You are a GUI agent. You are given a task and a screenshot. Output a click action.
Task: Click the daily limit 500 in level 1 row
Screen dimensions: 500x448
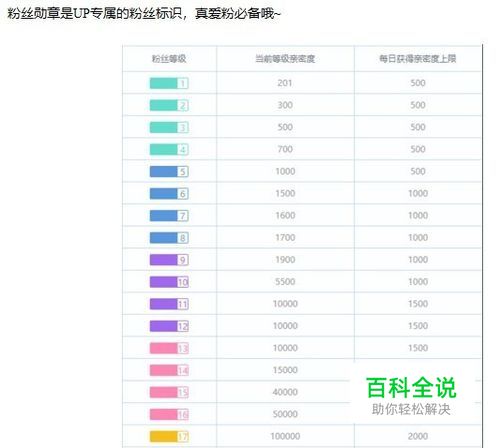pos(418,83)
